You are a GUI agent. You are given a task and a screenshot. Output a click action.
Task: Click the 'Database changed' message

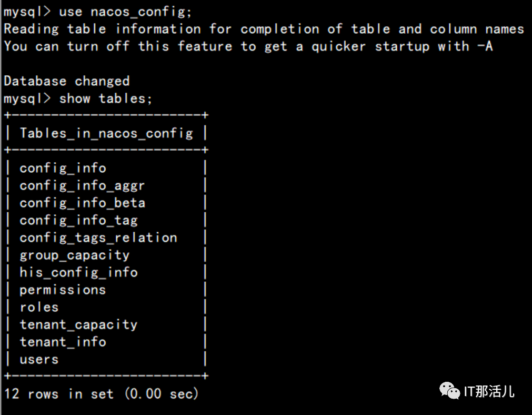click(x=66, y=81)
